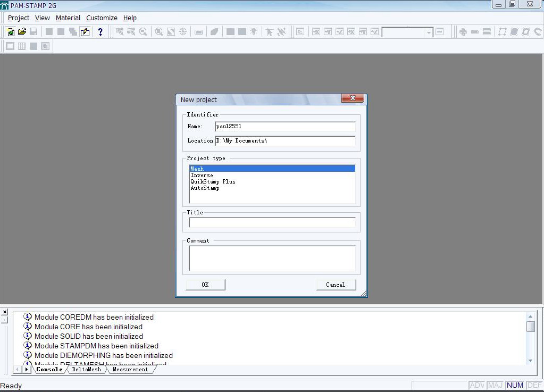Click the New project toolbar icon

coord(11,32)
